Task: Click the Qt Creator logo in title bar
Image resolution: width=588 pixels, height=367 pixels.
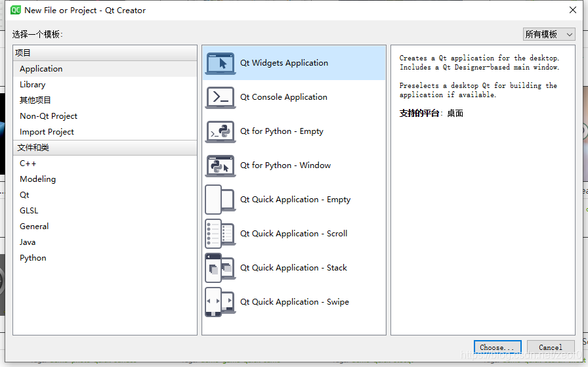Action: point(16,10)
